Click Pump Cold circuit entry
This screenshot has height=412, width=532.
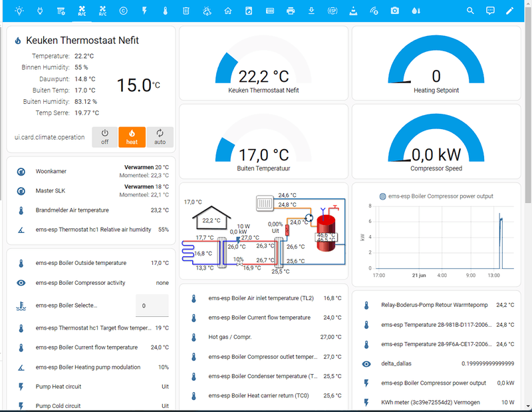tap(92, 406)
